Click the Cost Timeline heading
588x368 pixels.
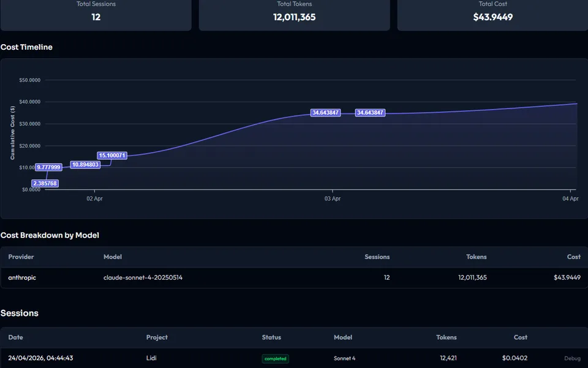pyautogui.click(x=26, y=47)
